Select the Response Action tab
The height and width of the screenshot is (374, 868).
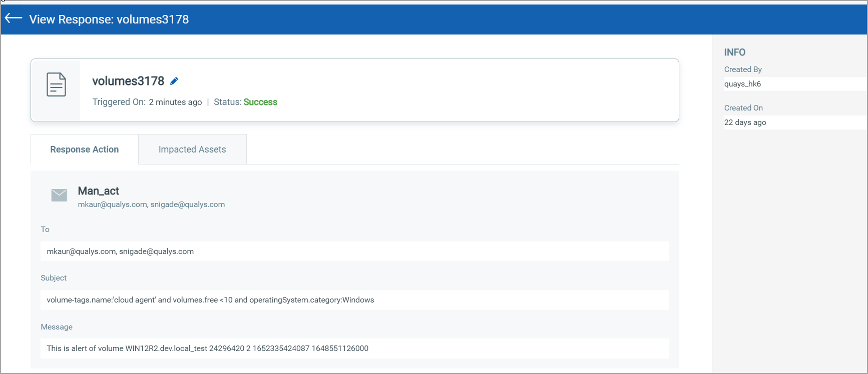point(85,149)
